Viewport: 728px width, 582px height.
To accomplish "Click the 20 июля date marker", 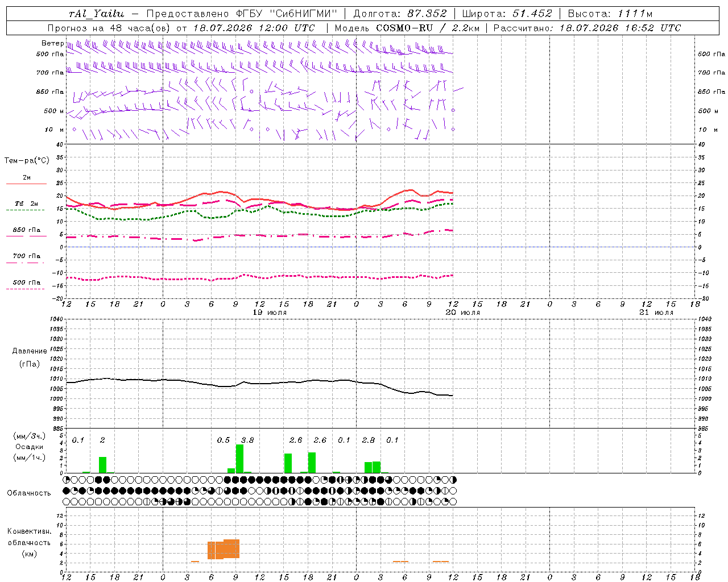I will pyautogui.click(x=462, y=313).
